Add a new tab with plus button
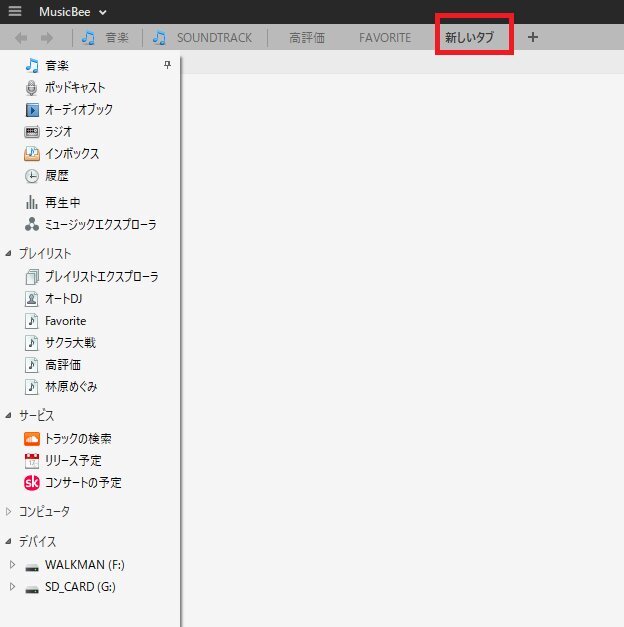 [533, 37]
